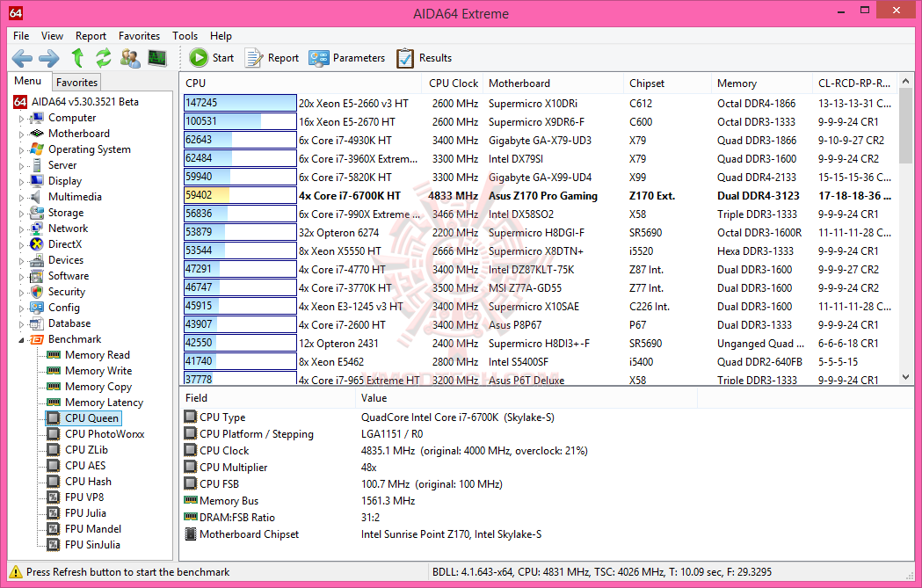Click the Database tree icon
Viewport: 922px width, 588px height.
click(37, 323)
